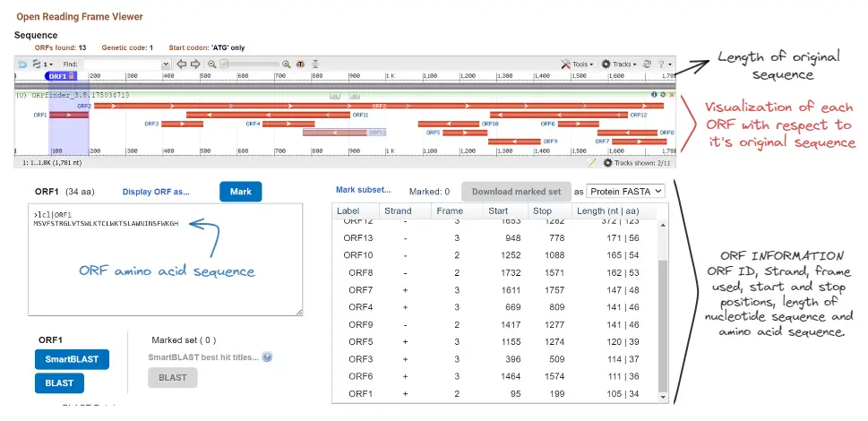Image resolution: width=868 pixels, height=421 pixels.
Task: Click the zoom out magnifier icon
Action: pos(212,64)
